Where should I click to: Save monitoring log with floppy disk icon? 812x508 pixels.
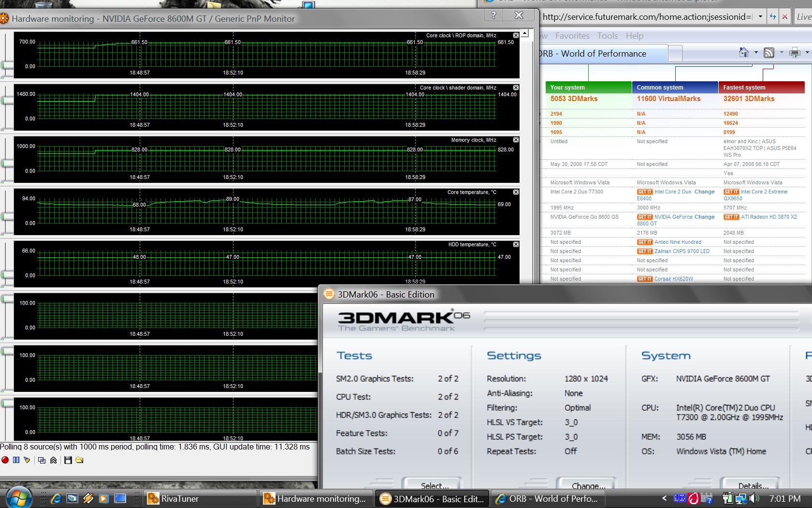68,460
